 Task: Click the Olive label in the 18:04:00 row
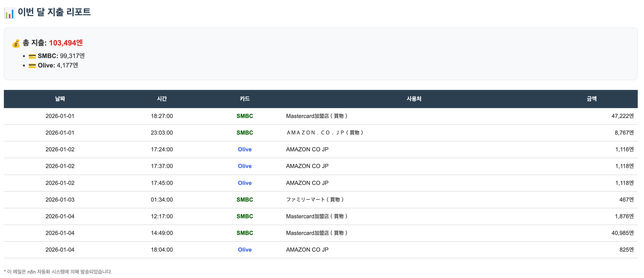pos(244,250)
